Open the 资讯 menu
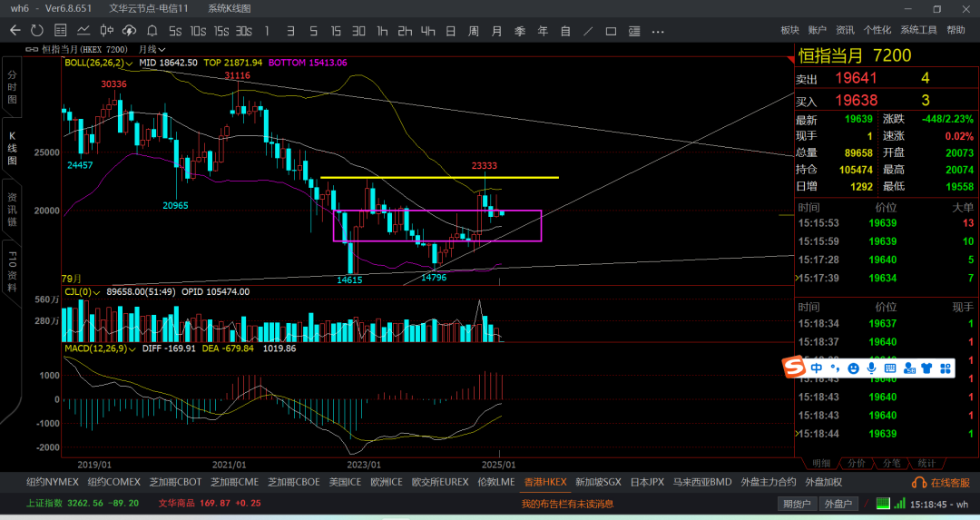Screen dimensions: 980x520 coord(845,30)
